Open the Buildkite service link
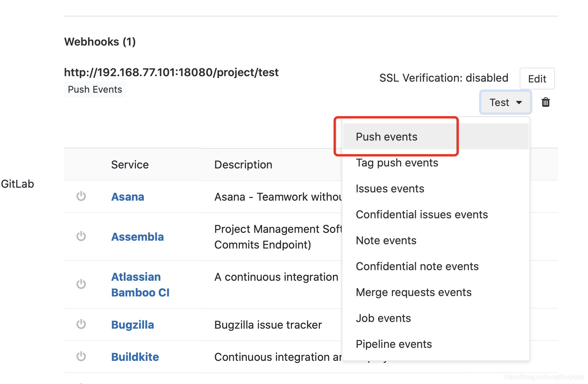This screenshot has height=384, width=588. coord(135,357)
